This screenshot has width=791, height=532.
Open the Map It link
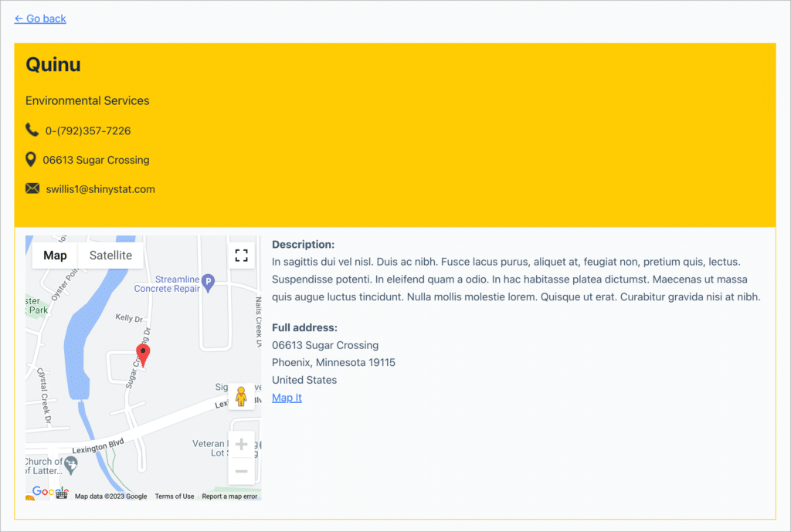(x=287, y=398)
